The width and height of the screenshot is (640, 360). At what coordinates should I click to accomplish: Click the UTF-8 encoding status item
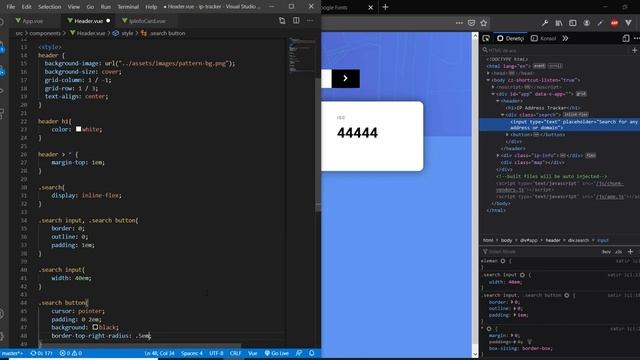[x=216, y=353]
